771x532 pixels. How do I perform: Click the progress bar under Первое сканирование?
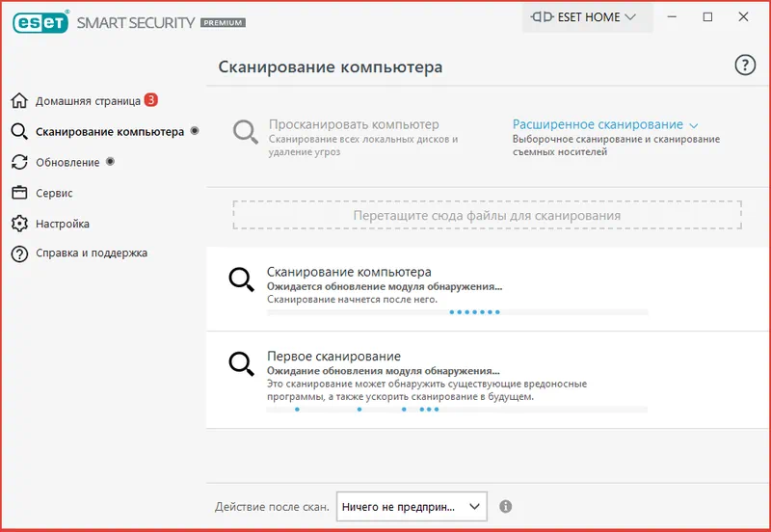[x=457, y=409]
